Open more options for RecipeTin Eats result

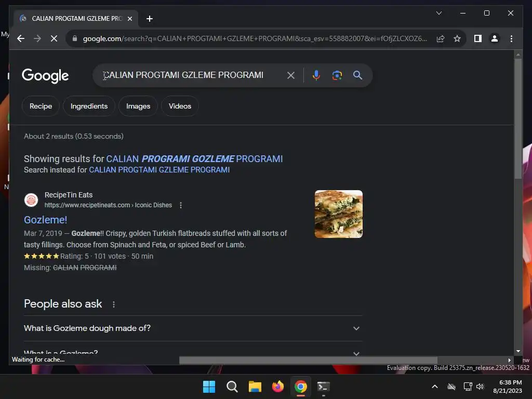[x=181, y=205]
